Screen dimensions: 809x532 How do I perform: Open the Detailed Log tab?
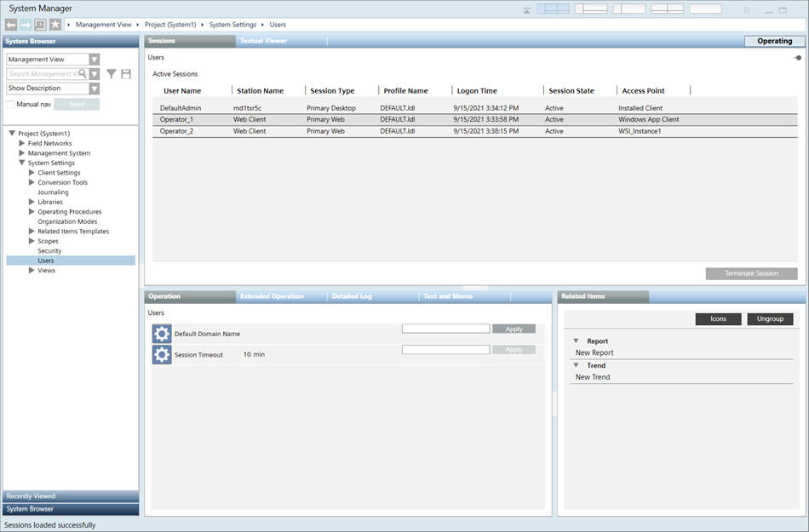(x=351, y=296)
